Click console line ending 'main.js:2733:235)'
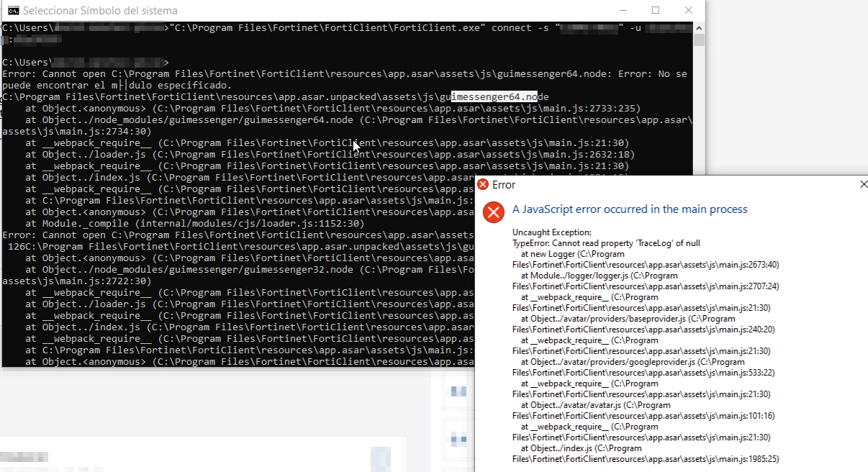The width and height of the screenshot is (868, 472). [333, 109]
